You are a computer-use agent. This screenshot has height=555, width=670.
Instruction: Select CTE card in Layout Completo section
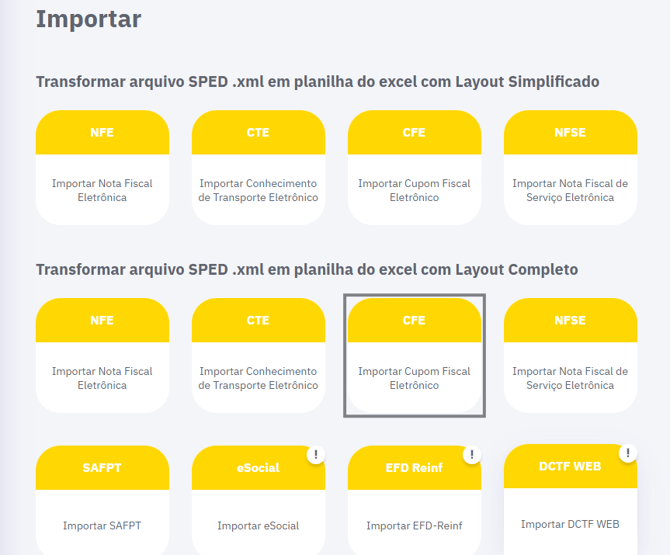tap(258, 355)
